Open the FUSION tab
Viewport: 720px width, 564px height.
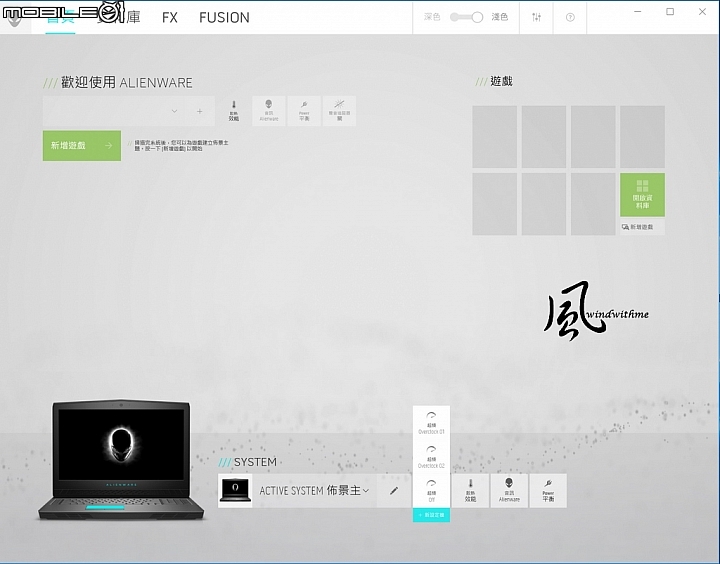coord(224,17)
